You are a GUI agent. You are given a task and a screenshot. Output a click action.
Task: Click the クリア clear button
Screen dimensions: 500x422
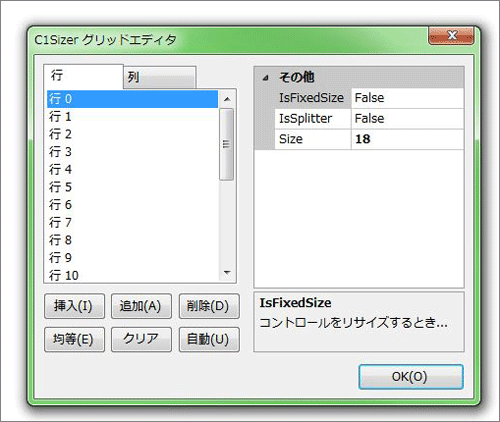click(x=141, y=339)
